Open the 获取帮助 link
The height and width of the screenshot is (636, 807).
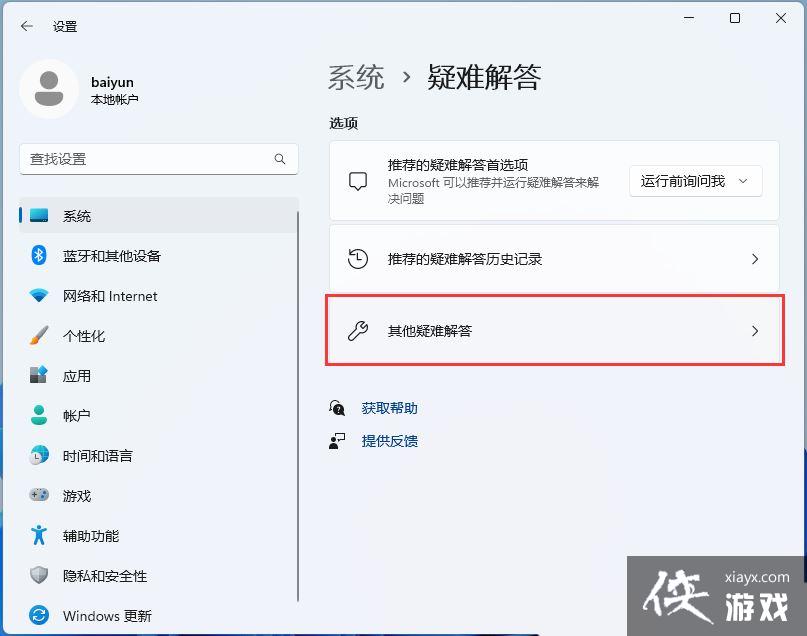point(389,407)
